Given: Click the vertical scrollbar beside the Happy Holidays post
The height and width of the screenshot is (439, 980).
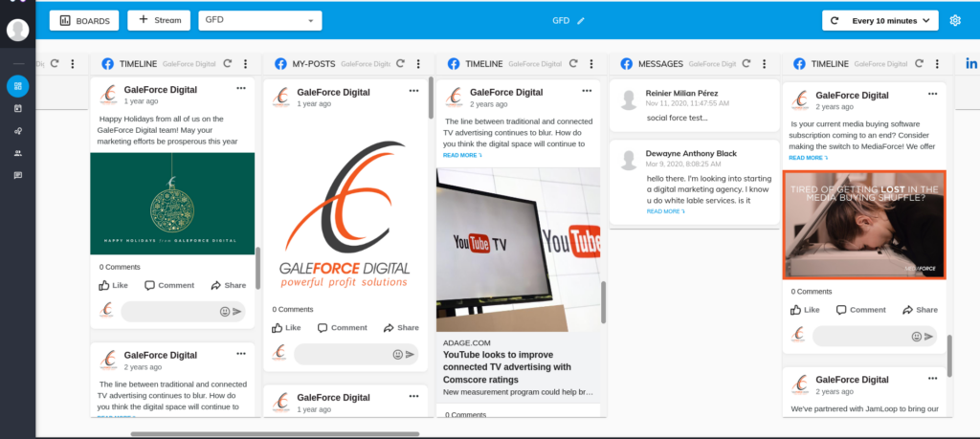Looking at the screenshot, I should [x=257, y=268].
